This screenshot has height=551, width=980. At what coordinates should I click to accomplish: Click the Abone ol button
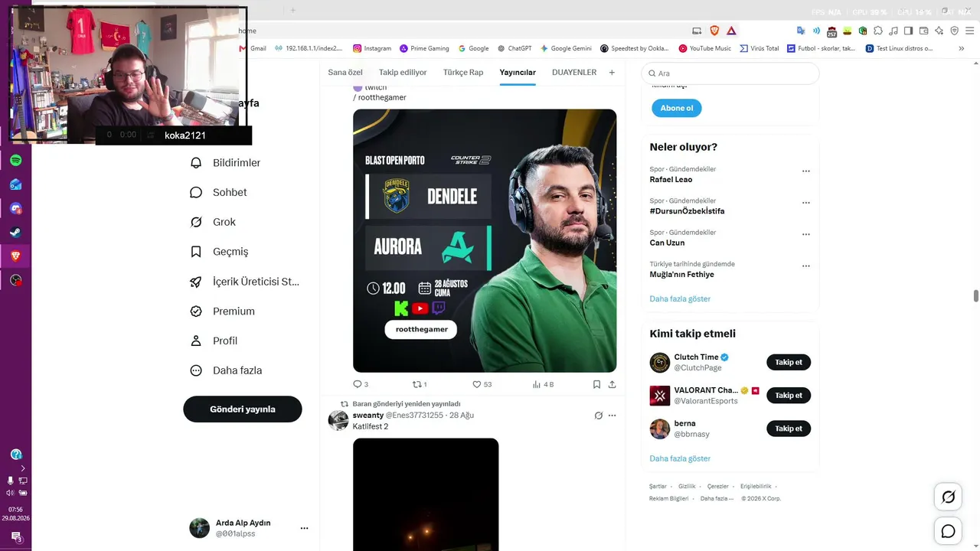click(677, 108)
